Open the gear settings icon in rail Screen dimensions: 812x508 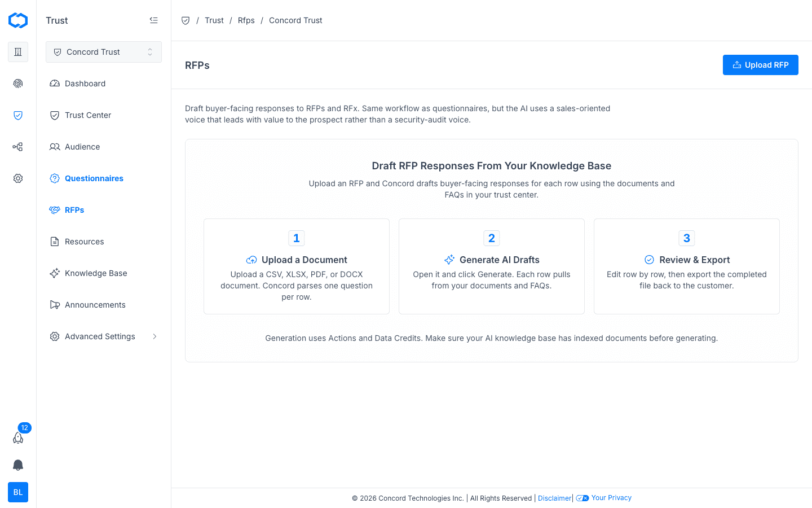click(x=18, y=178)
